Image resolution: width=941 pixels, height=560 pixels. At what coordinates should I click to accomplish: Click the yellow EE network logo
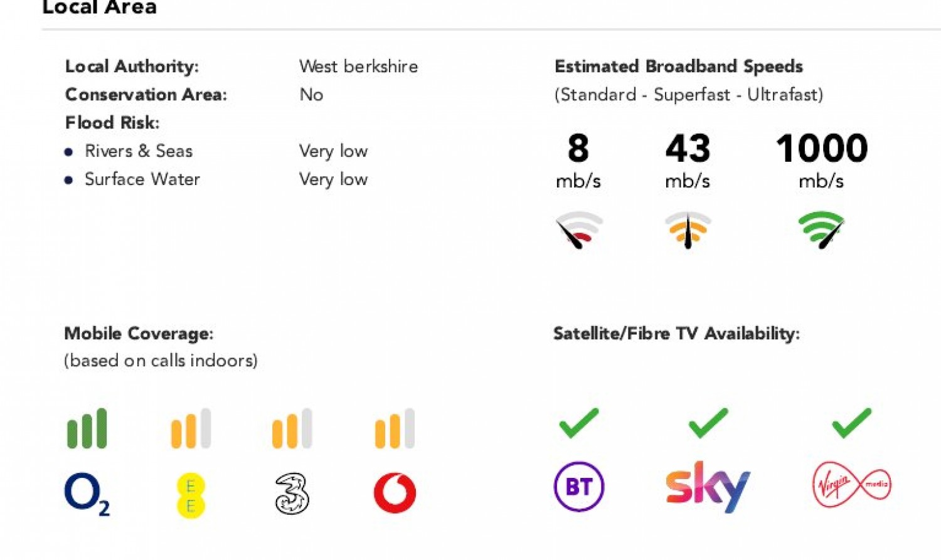[191, 495]
